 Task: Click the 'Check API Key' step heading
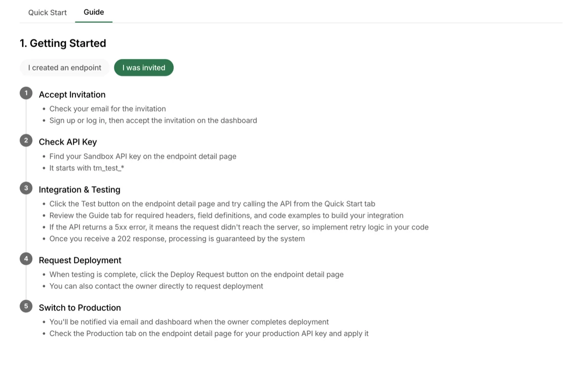pyautogui.click(x=68, y=142)
